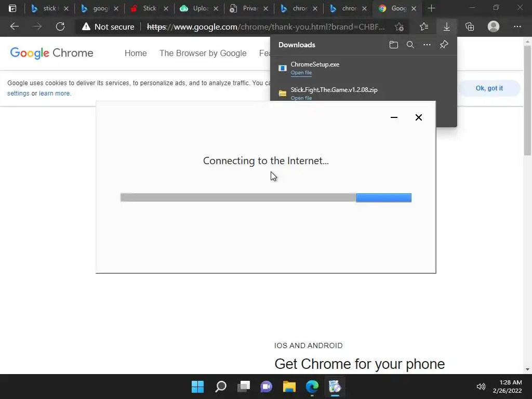This screenshot has width=532, height=399.
Task: Click the Not secure warning icon
Action: coord(86,26)
